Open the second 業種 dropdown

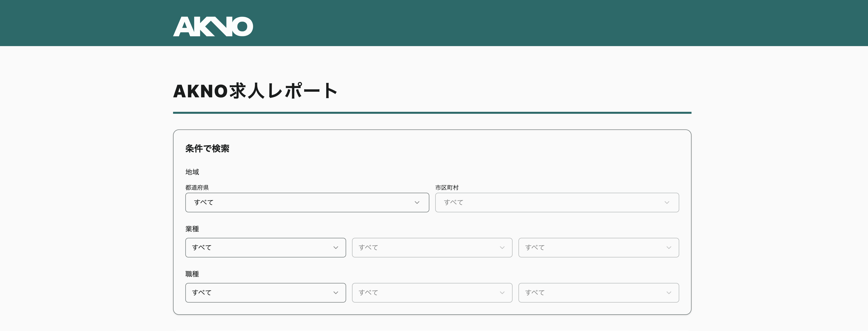(432, 247)
